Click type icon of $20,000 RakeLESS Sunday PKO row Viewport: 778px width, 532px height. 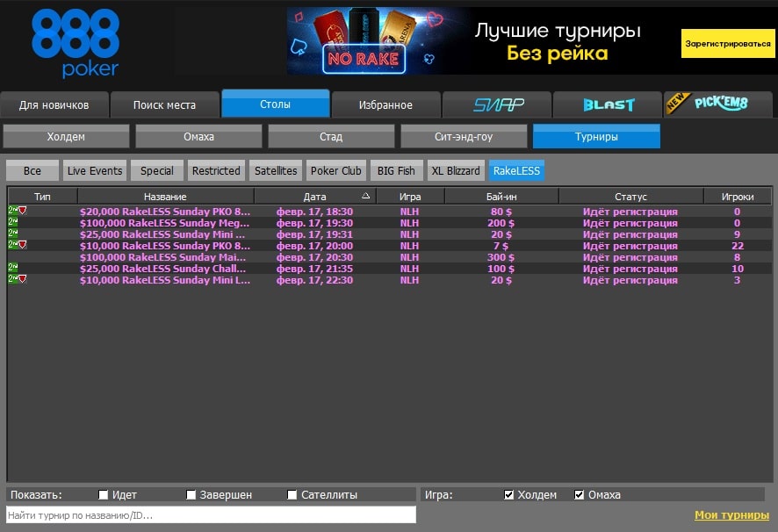(13, 211)
